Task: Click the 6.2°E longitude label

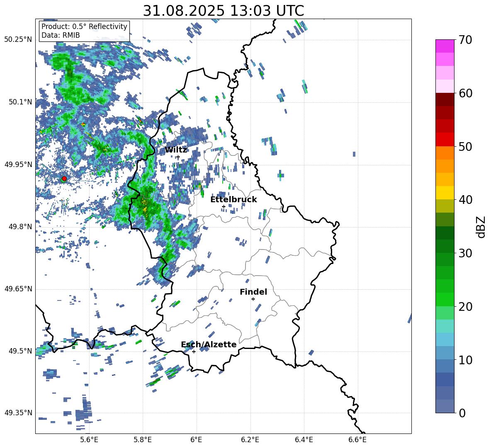Action: click(250, 440)
